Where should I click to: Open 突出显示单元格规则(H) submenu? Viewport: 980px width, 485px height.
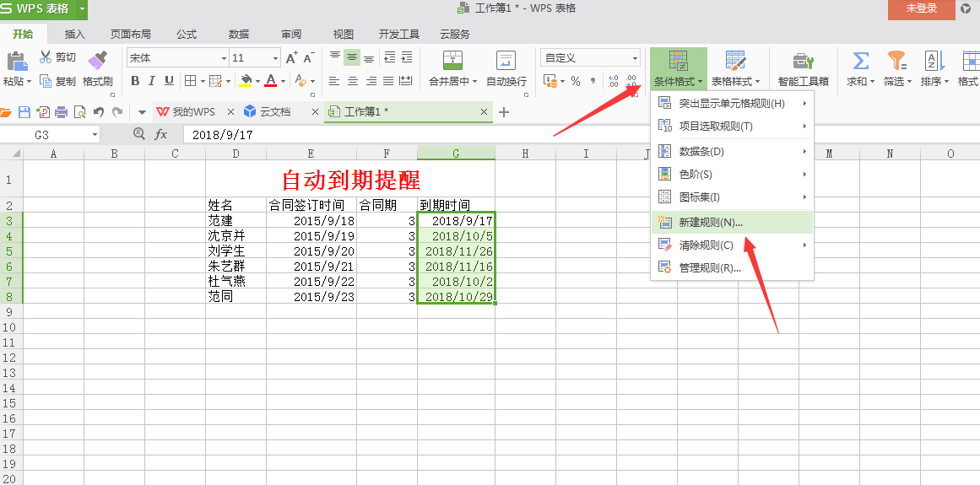tap(732, 103)
